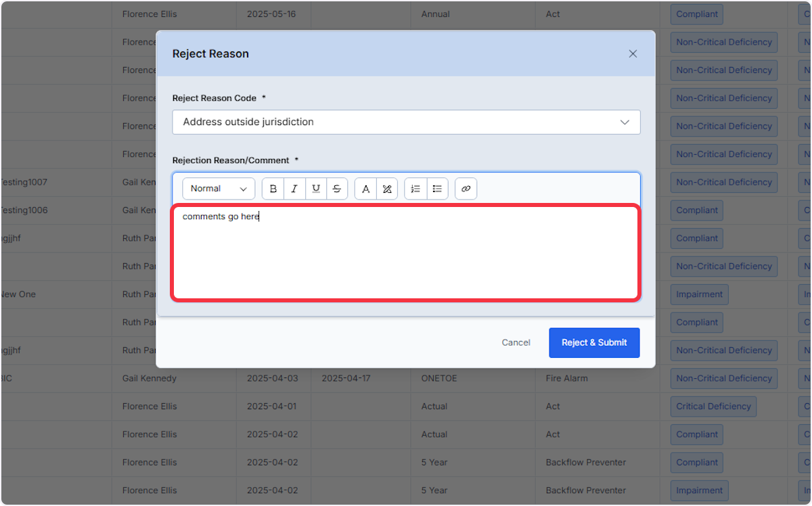The width and height of the screenshot is (812, 506).
Task: Click Testing1007 cell in background table
Action: (24, 182)
